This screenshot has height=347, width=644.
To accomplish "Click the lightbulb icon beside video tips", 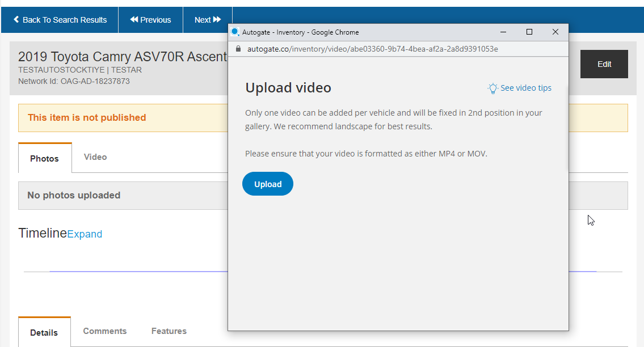I will click(493, 88).
